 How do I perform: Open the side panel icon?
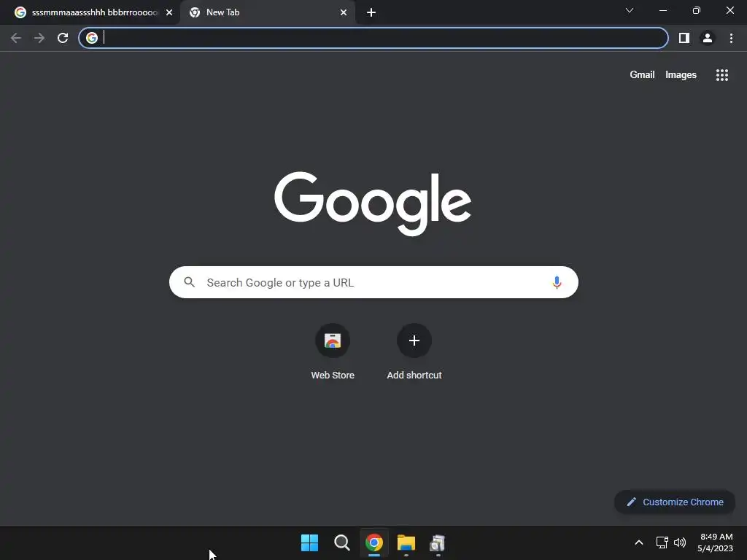pos(684,38)
